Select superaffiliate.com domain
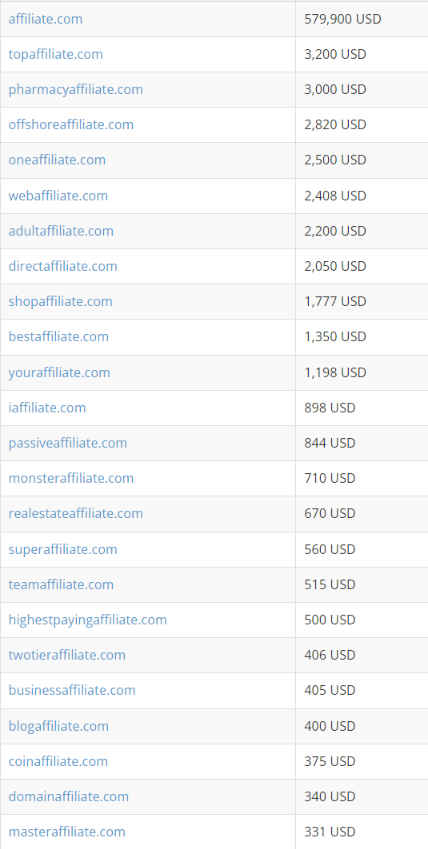This screenshot has height=849, width=428. 63,550
